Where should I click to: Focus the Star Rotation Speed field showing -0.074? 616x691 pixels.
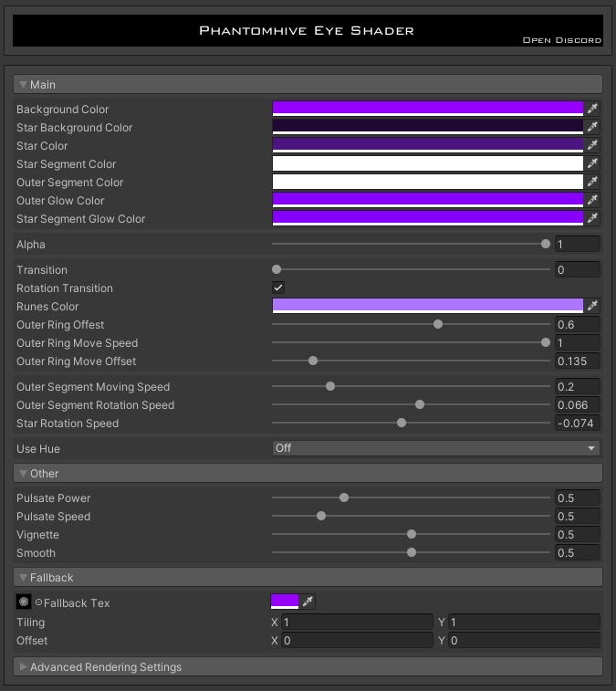click(578, 423)
